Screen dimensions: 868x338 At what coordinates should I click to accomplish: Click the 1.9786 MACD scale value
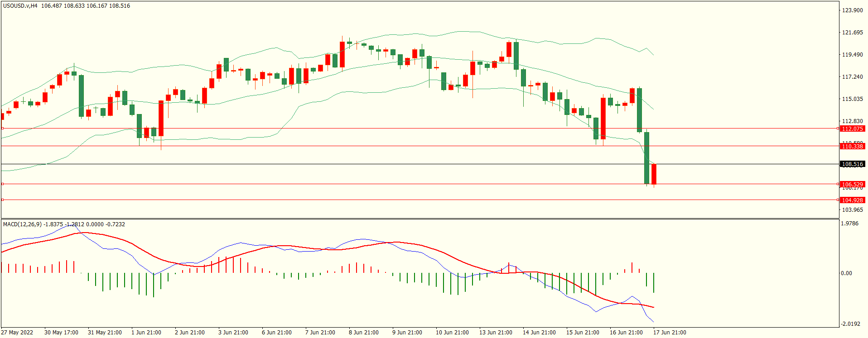click(849, 224)
